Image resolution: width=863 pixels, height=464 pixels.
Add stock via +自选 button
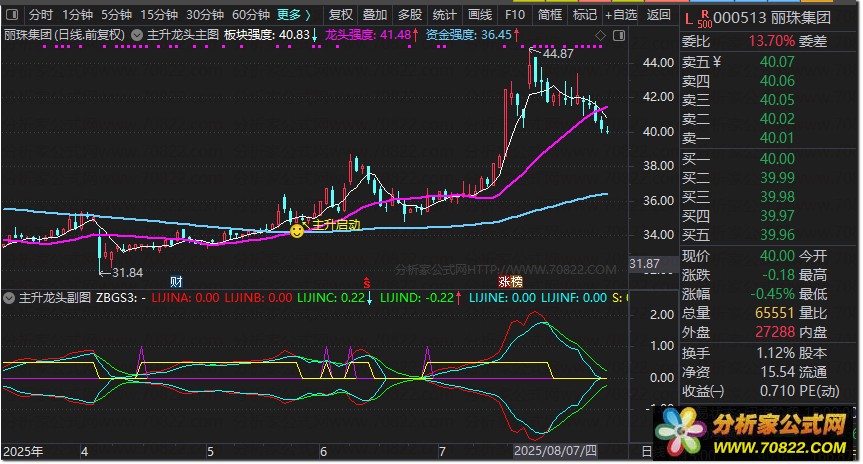tap(621, 15)
